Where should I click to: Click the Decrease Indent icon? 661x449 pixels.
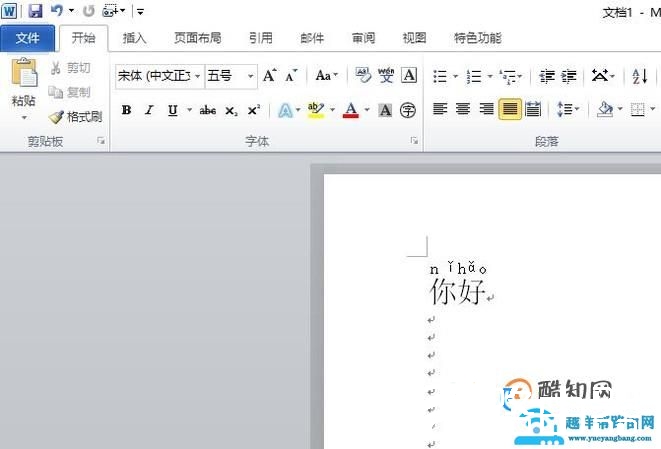point(547,76)
